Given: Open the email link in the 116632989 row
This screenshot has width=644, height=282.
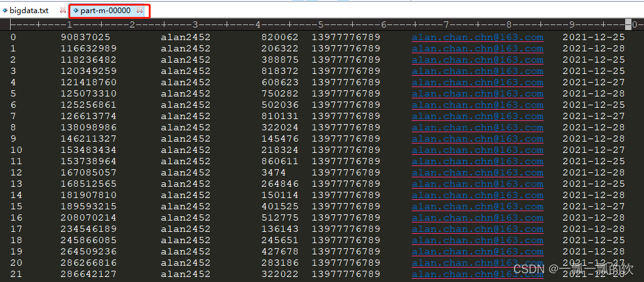Looking at the screenshot, I should pyautogui.click(x=478, y=48).
